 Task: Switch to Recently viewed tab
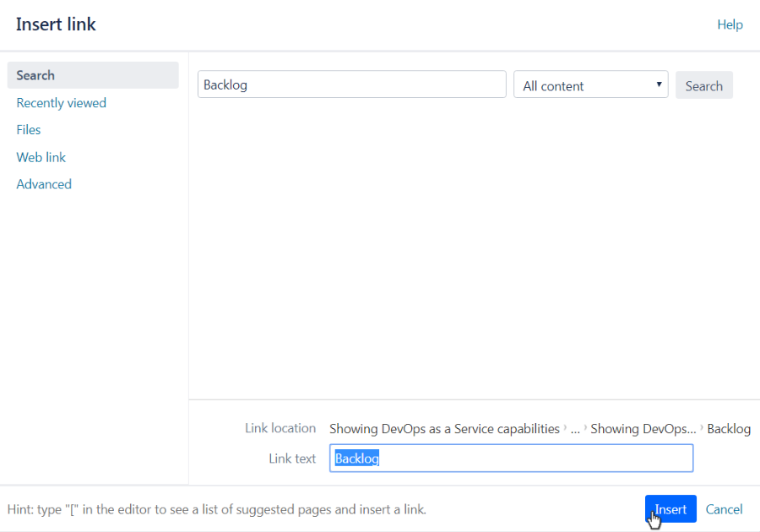tap(61, 103)
